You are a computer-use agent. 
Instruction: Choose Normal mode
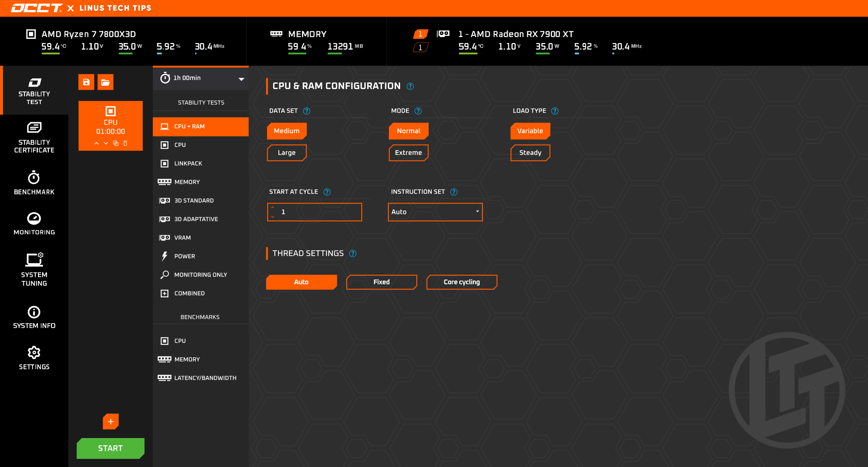click(x=409, y=131)
